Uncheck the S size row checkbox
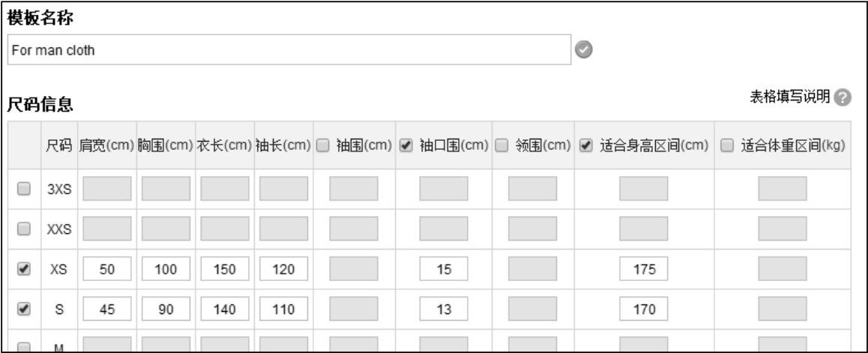The image size is (868, 353). click(x=24, y=310)
